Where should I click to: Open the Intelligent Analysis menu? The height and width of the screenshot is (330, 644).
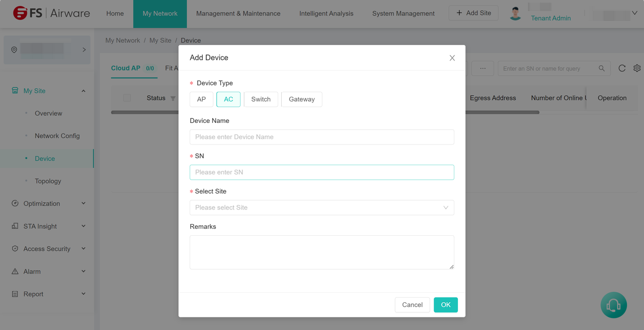click(326, 14)
